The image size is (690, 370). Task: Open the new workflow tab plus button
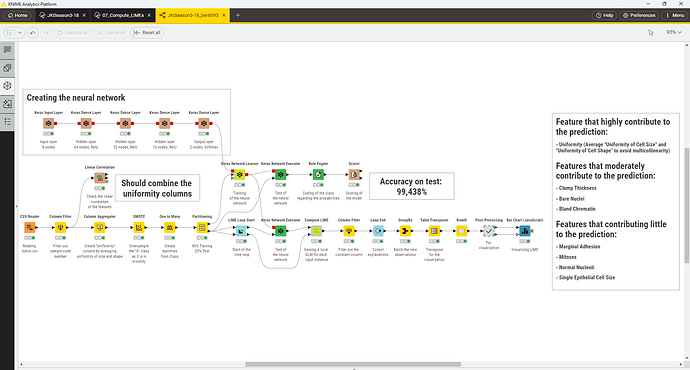(x=238, y=15)
